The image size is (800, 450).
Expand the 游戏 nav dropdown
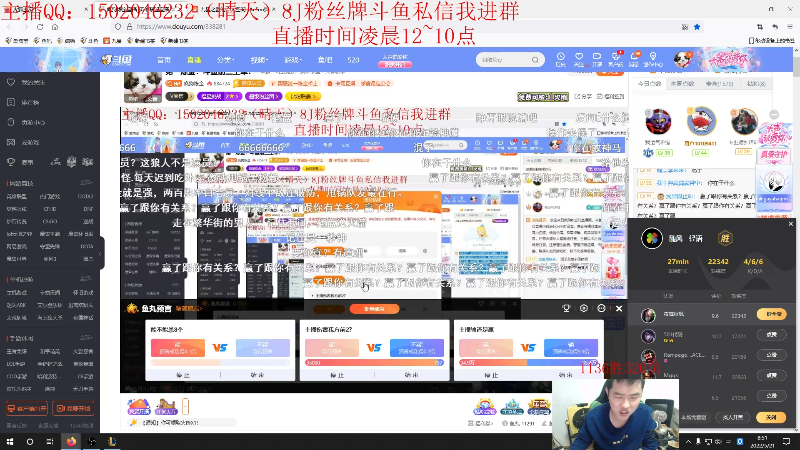292,60
